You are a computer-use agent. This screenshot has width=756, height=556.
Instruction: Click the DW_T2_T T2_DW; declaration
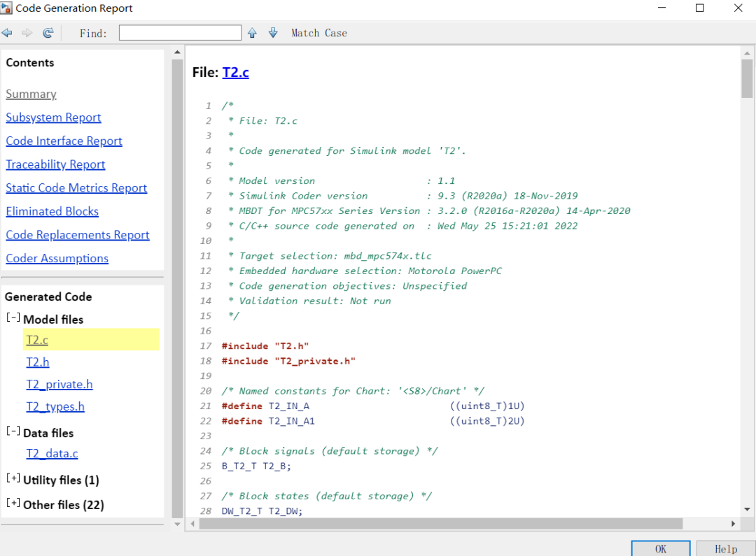pos(262,511)
